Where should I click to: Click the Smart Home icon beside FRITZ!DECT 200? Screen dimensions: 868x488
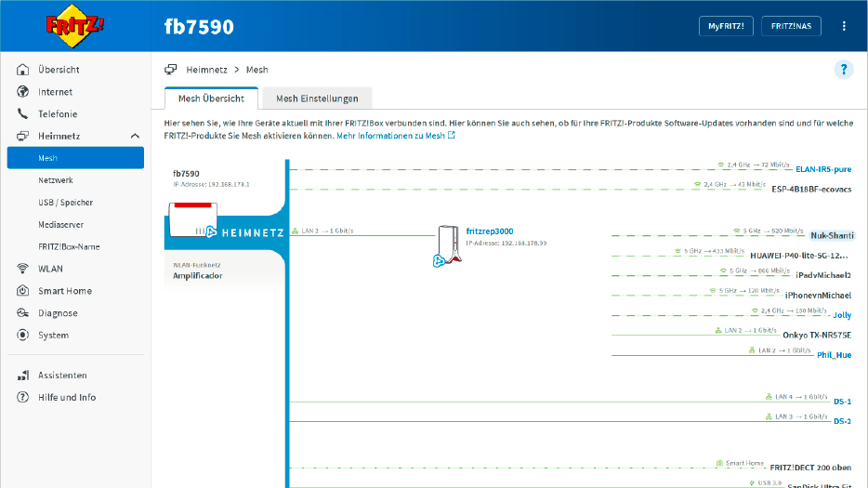coord(719,463)
